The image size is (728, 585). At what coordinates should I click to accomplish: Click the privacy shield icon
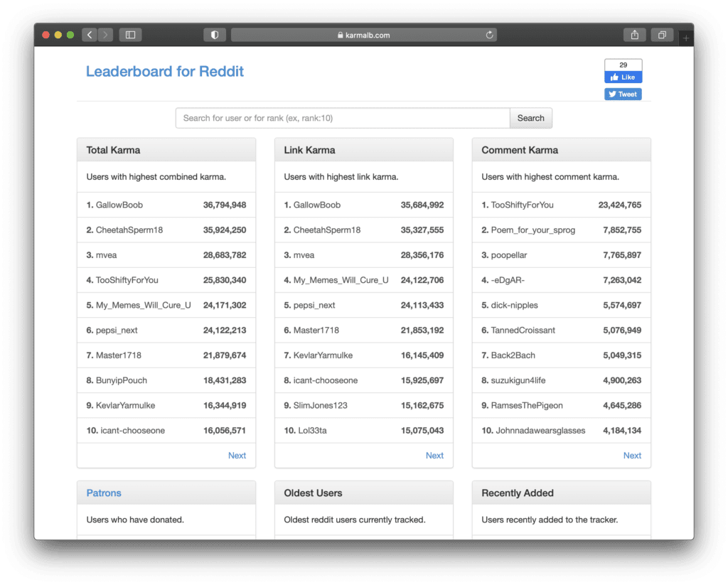click(x=214, y=35)
